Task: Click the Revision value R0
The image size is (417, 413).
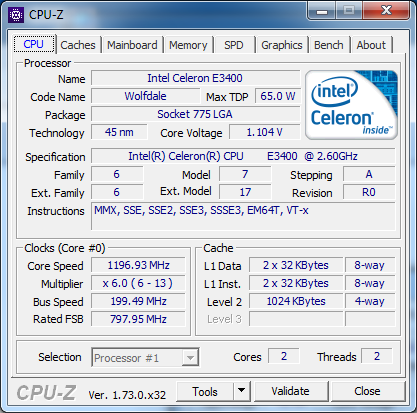Action: point(369,192)
